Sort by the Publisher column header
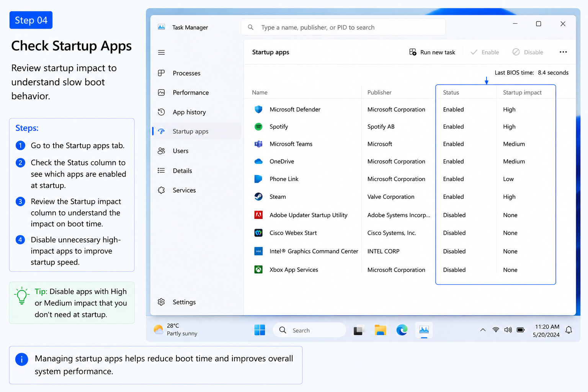Image resolution: width=588 pixels, height=392 pixels. [x=379, y=92]
